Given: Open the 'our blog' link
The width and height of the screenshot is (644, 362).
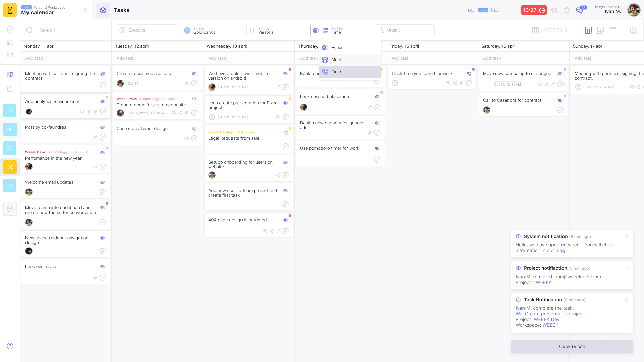Looking at the screenshot, I should pos(556,250).
